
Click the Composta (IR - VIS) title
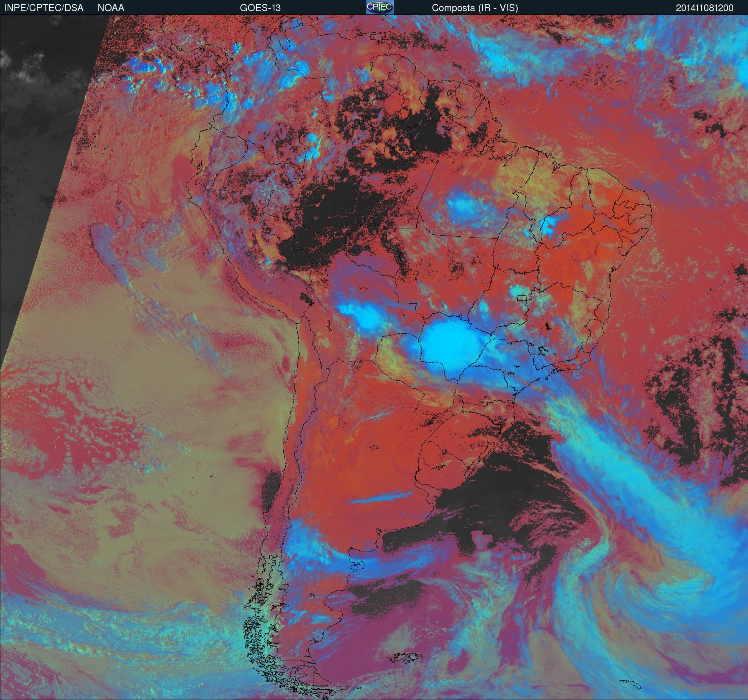(x=475, y=8)
